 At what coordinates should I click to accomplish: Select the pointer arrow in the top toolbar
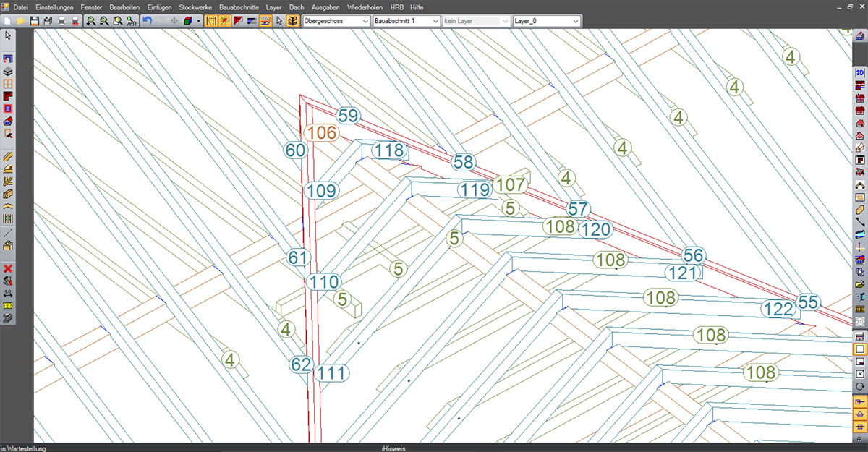[x=279, y=21]
